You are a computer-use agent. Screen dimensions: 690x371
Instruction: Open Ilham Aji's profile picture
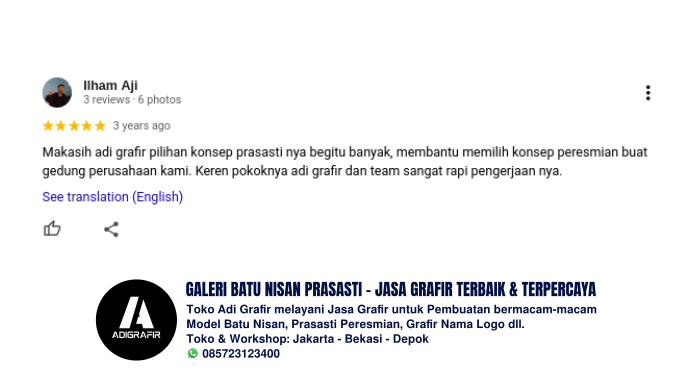(x=57, y=92)
